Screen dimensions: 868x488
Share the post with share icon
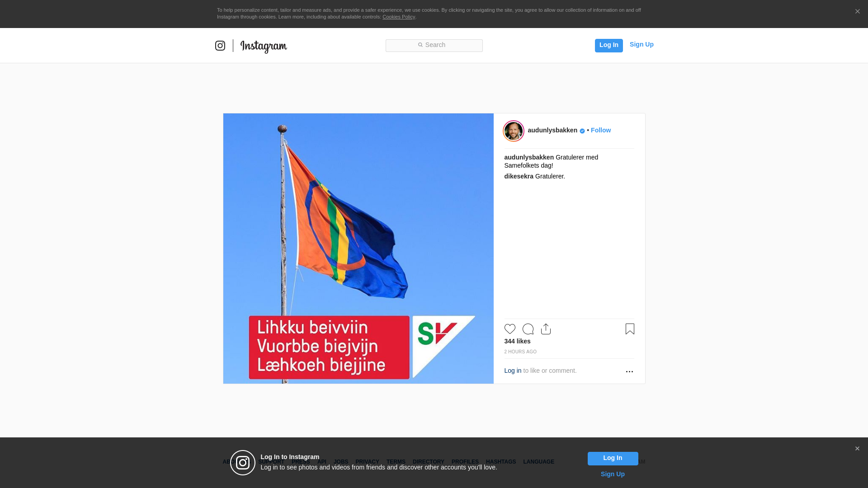point(546,329)
